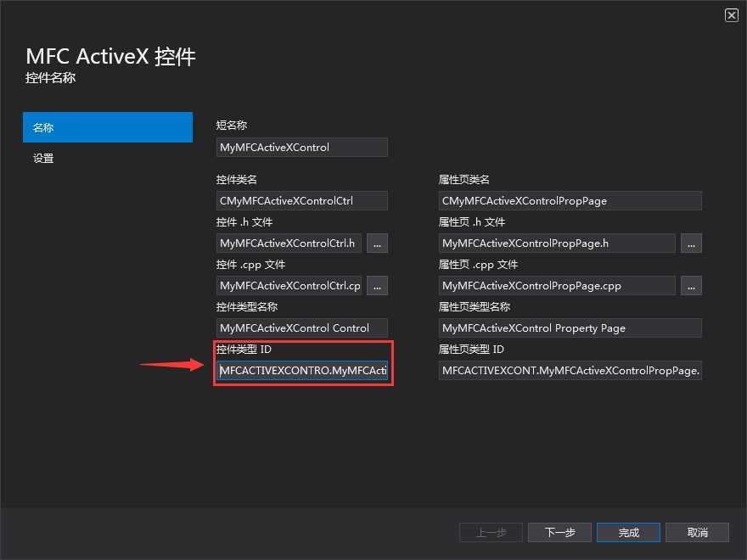This screenshot has height=560, width=747.
Task: Close the MFC ActiveX wizard dialog
Action: pyautogui.click(x=731, y=15)
